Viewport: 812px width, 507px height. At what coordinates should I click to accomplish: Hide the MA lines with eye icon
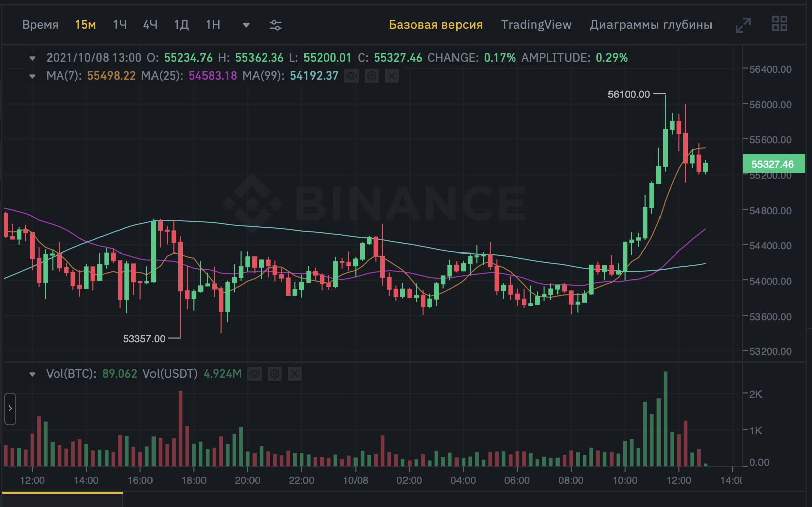tap(351, 76)
